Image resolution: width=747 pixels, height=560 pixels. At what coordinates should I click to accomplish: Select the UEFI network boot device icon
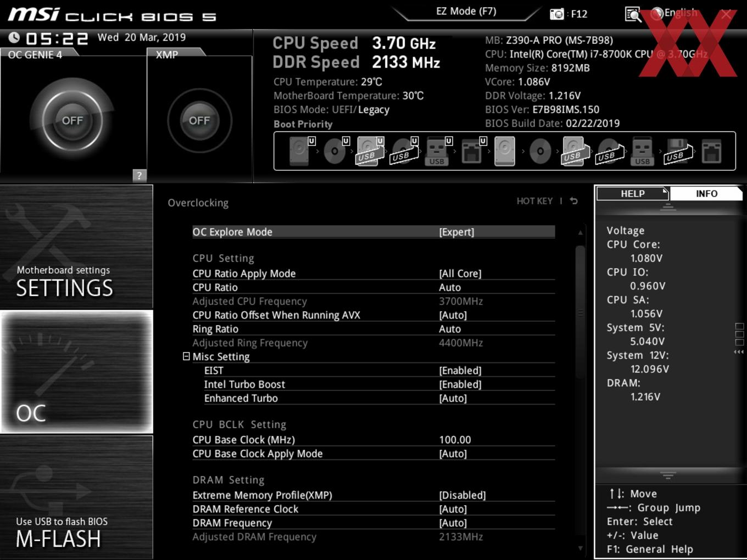(472, 151)
